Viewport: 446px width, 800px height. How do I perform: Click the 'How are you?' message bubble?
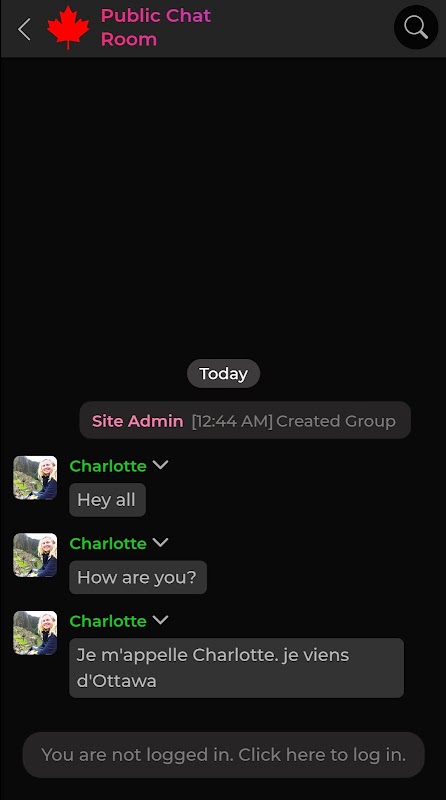(x=138, y=578)
